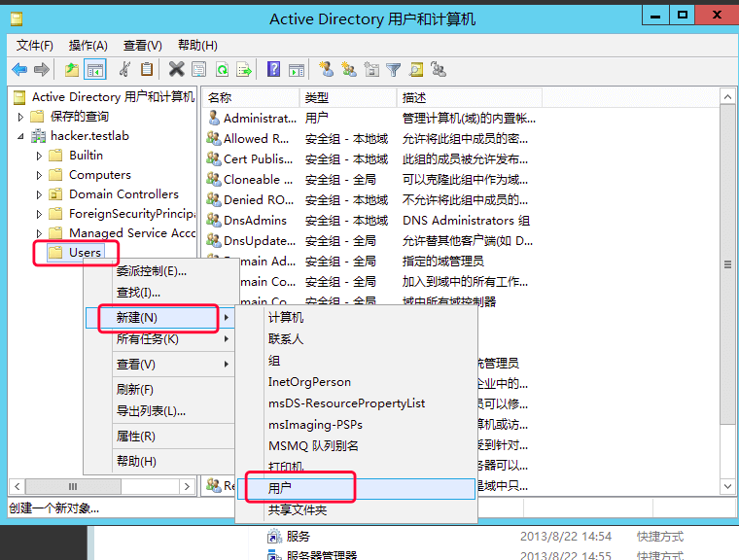Image resolution: width=739 pixels, height=560 pixels.
Task: Click the create new group toolbar icon
Action: 349,70
